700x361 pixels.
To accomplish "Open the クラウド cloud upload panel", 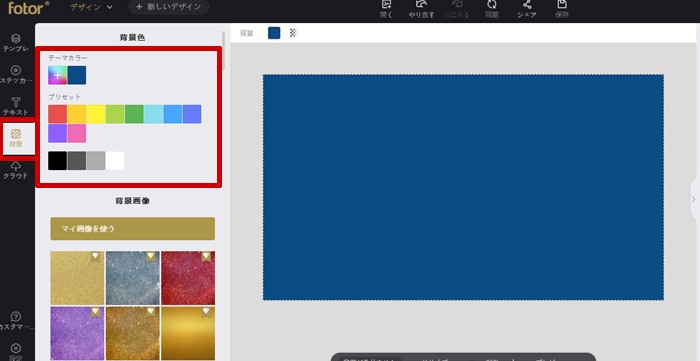I will click(x=16, y=170).
